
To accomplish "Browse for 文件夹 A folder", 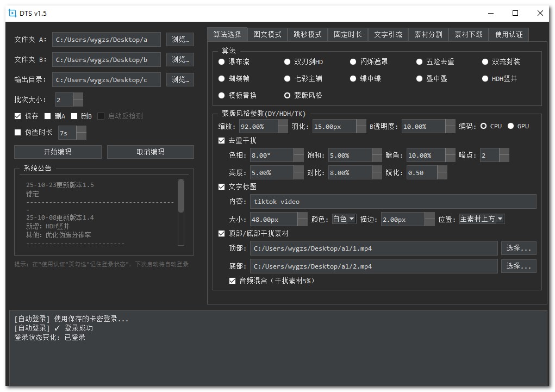I will tap(180, 39).
